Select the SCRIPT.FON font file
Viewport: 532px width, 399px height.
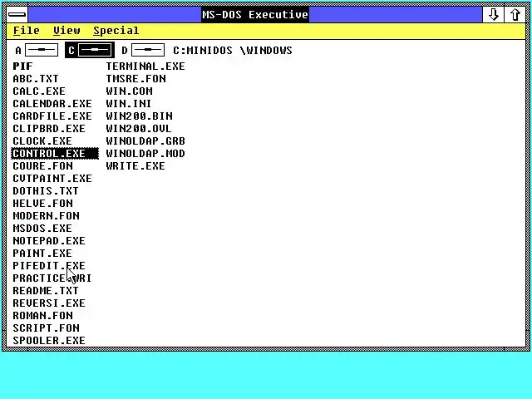coord(47,328)
